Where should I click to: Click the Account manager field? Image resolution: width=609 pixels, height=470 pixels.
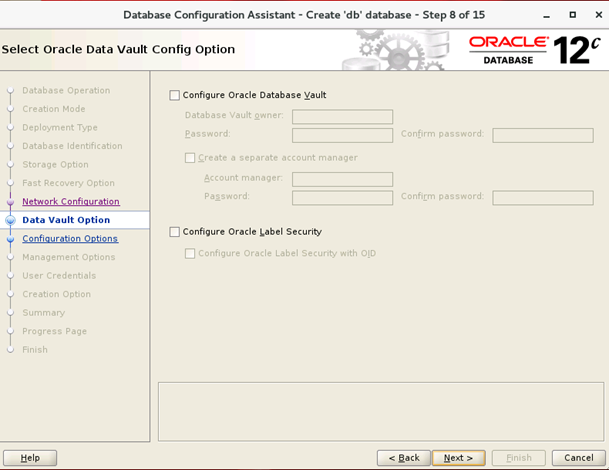342,179
